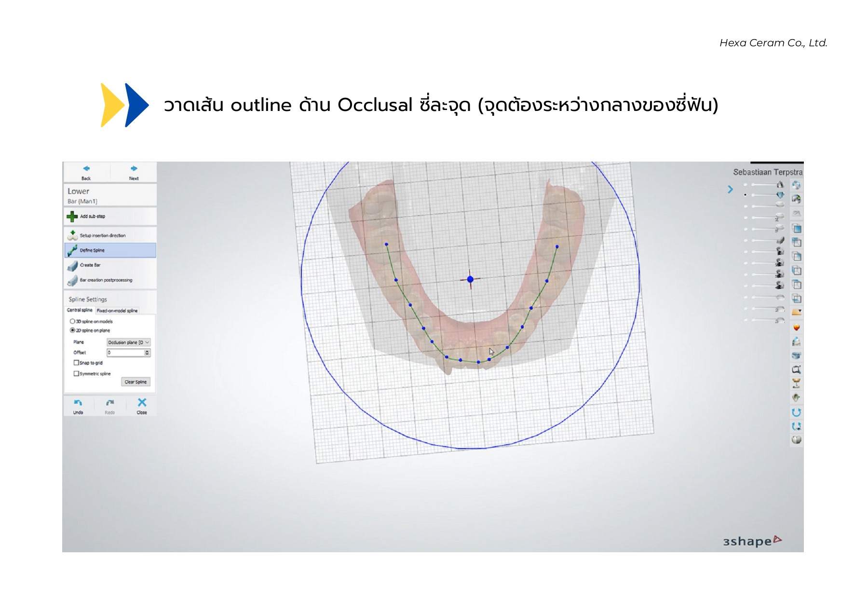Click the grayed-out view icon
Image resolution: width=868 pixels, height=614 pixels.
tap(796, 213)
